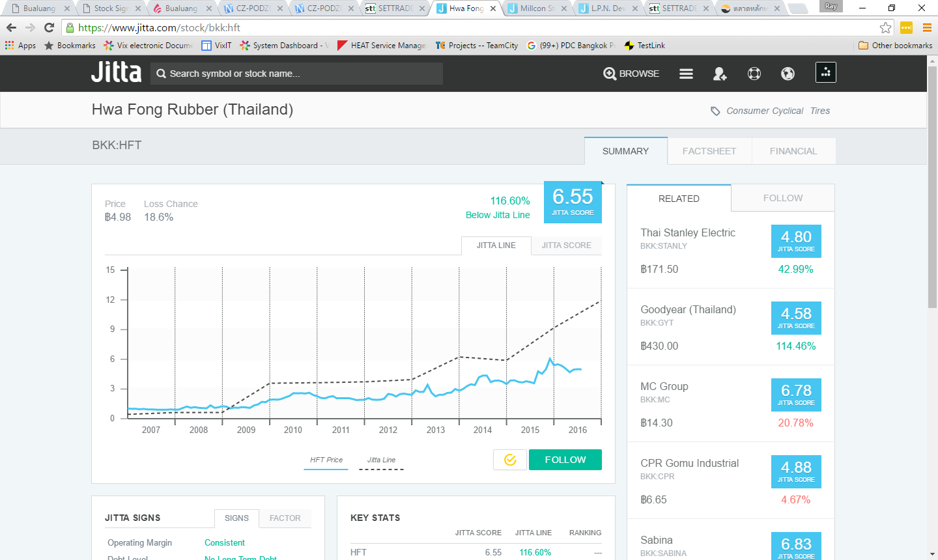Open the hamburger menu in Jitta header
This screenshot has height=560, width=938.
coord(686,74)
